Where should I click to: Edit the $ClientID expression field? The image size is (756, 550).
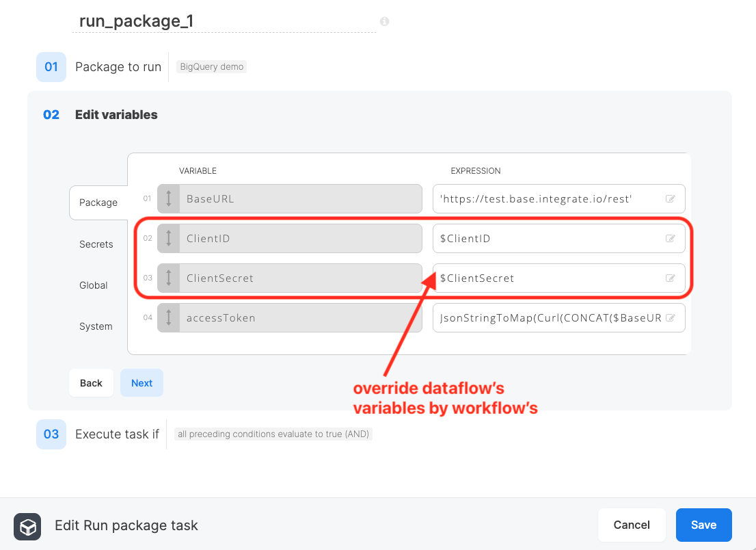(x=559, y=238)
